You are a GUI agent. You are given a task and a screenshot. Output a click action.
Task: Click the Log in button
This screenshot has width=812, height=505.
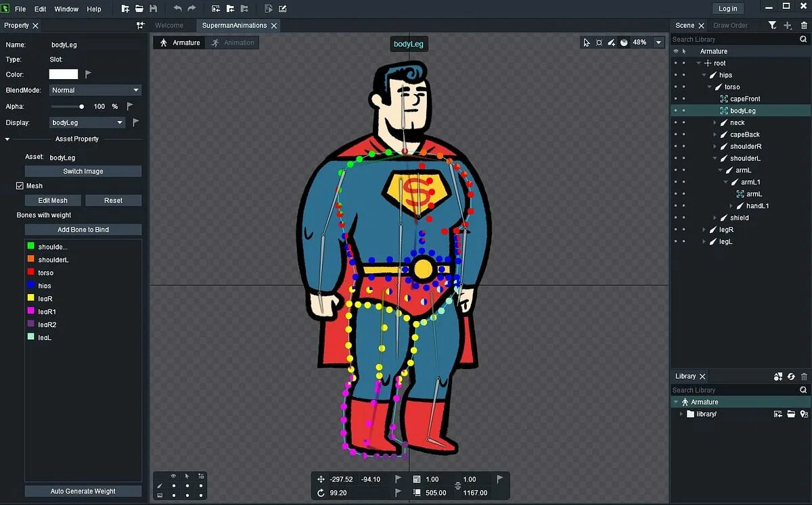click(728, 8)
